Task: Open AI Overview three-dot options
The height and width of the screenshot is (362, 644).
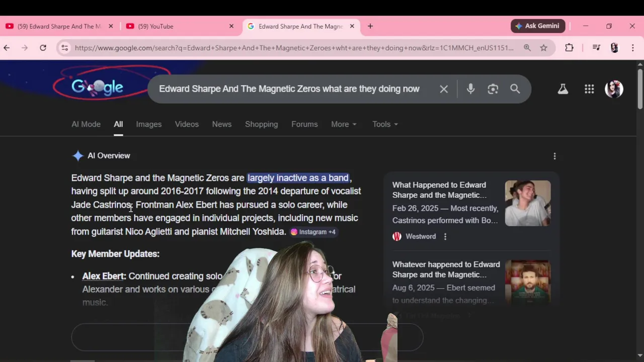Action: [554, 156]
